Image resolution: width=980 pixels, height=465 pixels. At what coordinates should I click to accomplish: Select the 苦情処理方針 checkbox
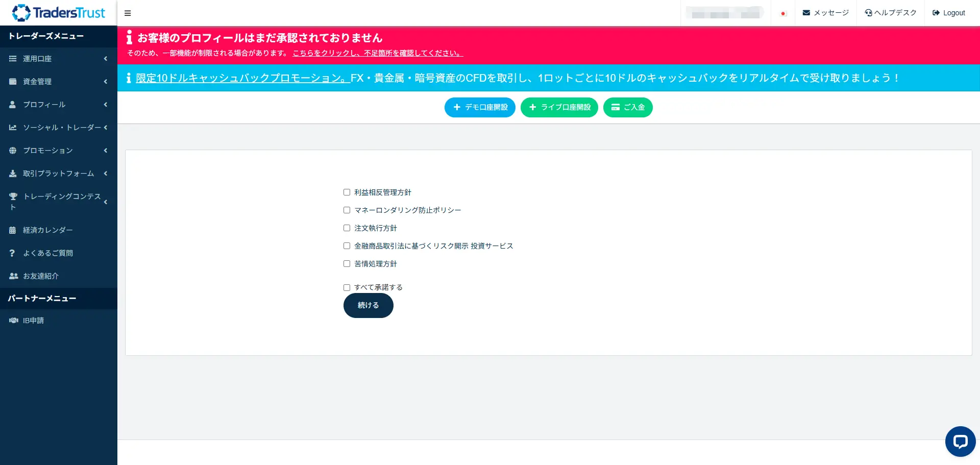coord(347,264)
